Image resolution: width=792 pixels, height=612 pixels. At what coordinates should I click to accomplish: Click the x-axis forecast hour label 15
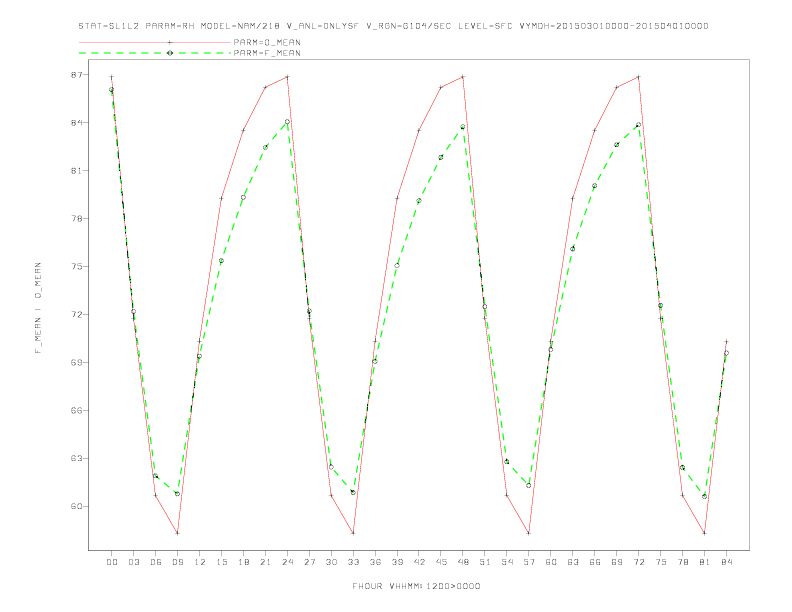(x=221, y=562)
